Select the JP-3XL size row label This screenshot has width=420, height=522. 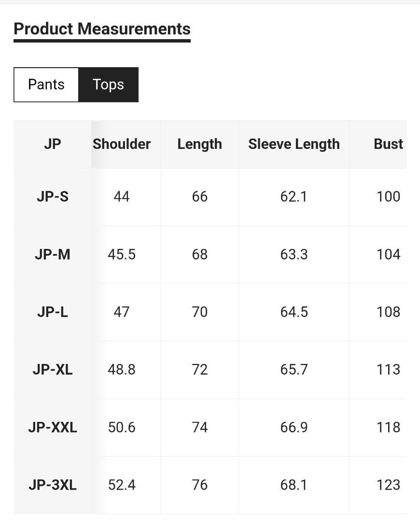[x=53, y=485]
